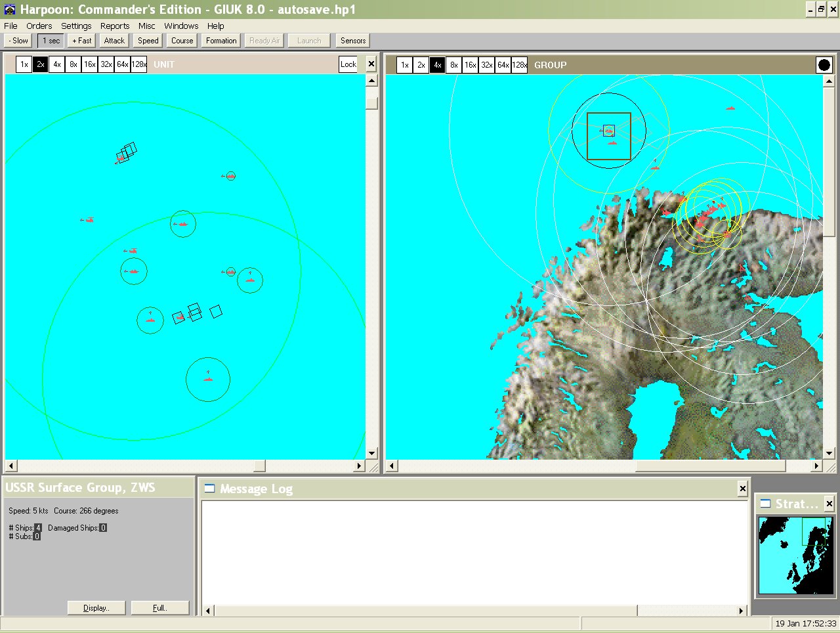Set Group window zoom to 8x
The height and width of the screenshot is (633, 840).
pyautogui.click(x=453, y=65)
